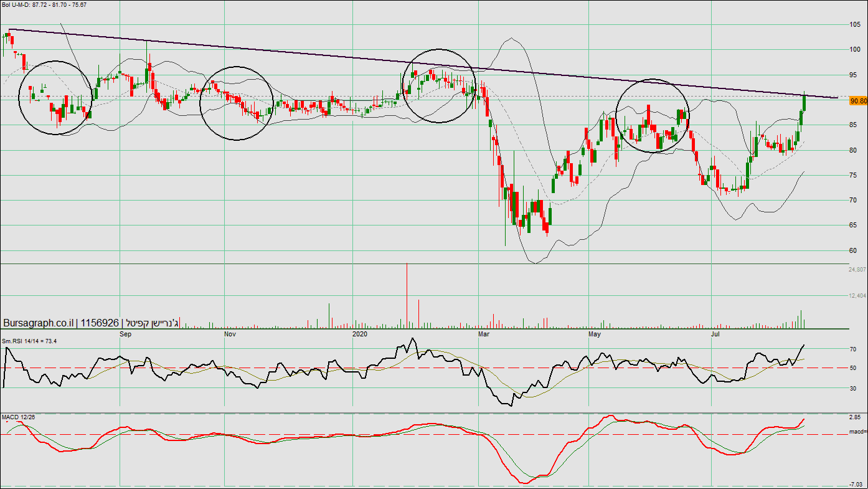This screenshot has width=868, height=489.
Task: Select the Sep date marker on time axis
Action: point(125,335)
